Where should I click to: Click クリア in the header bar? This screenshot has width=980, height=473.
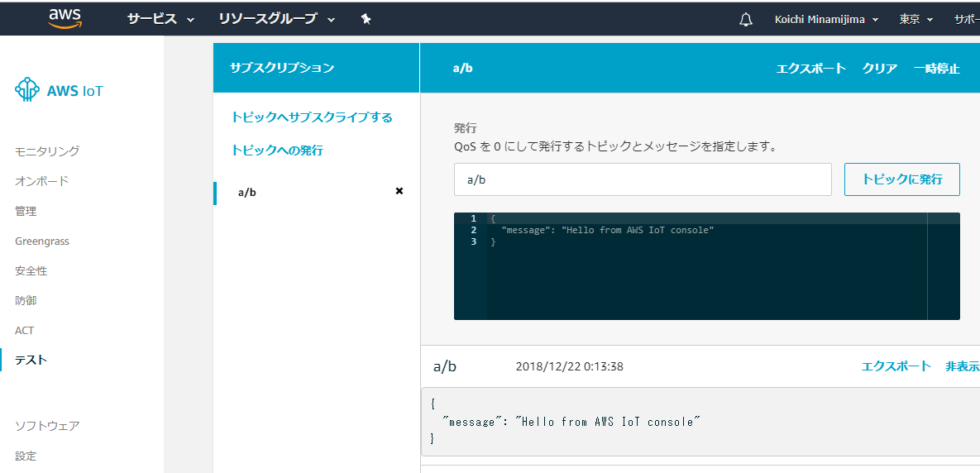[880, 69]
